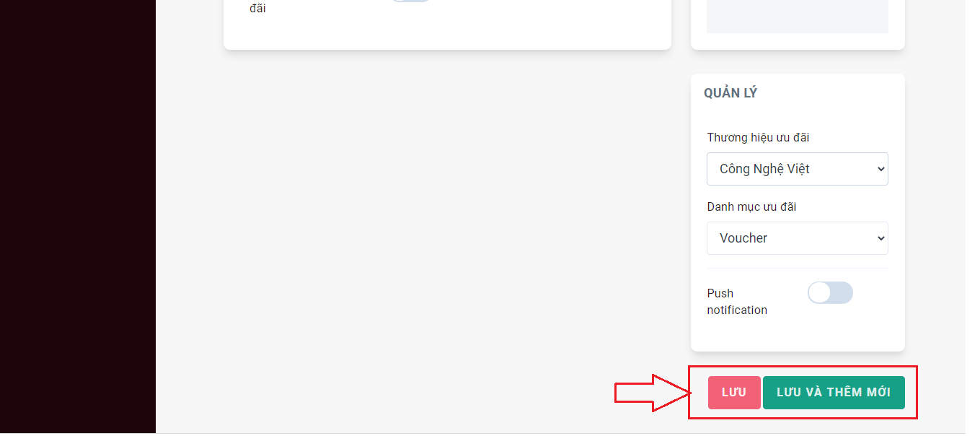Screen dimensions: 980x436
Task: Click the green LƯU VÀ THÊM MỚI button
Action: [834, 393]
